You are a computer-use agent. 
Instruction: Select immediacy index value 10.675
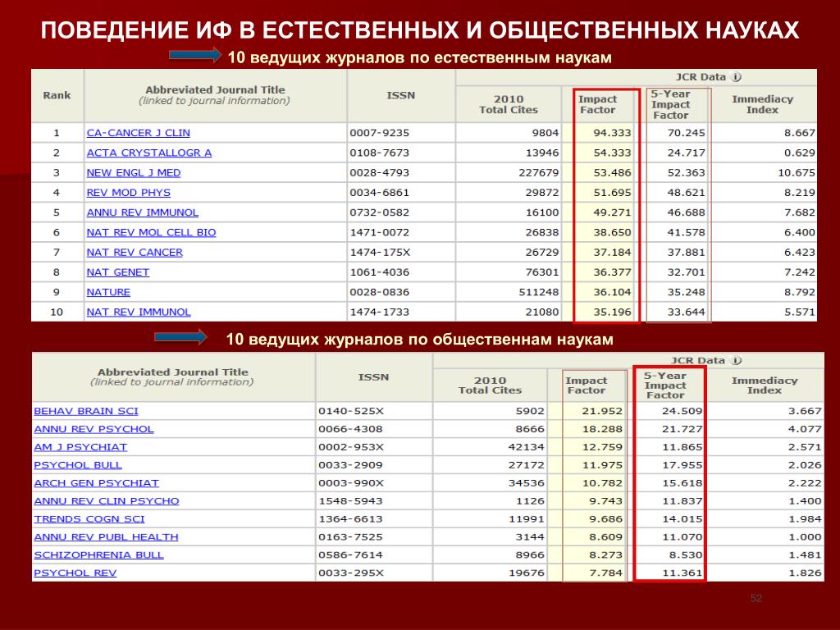[797, 172]
